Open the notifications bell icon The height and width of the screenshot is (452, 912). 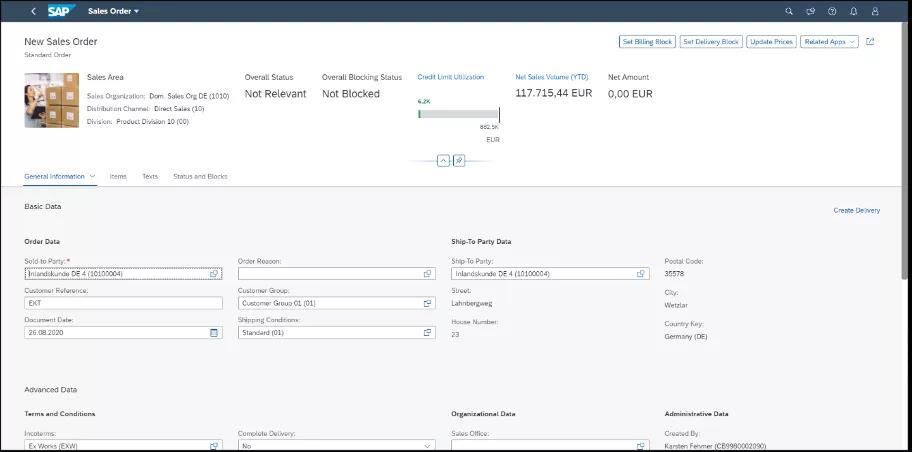[854, 11]
